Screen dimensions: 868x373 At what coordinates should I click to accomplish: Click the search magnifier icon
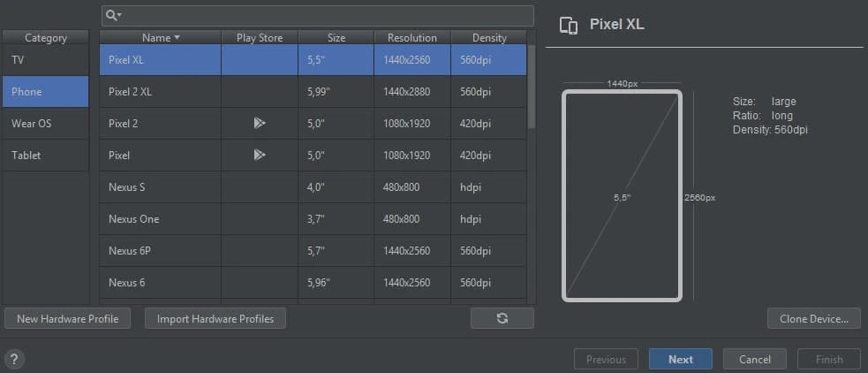coord(110,16)
